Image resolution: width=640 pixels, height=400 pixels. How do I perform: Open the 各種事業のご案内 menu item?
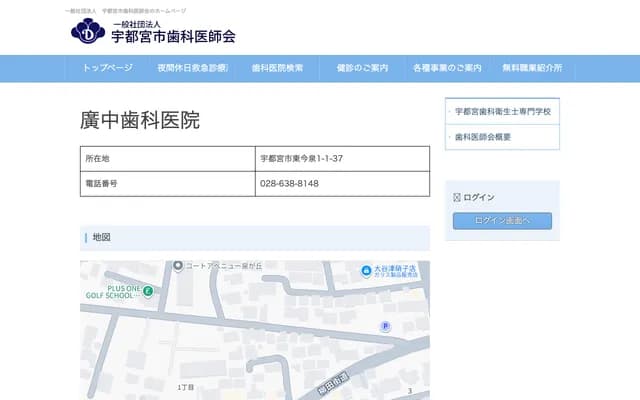[447, 68]
